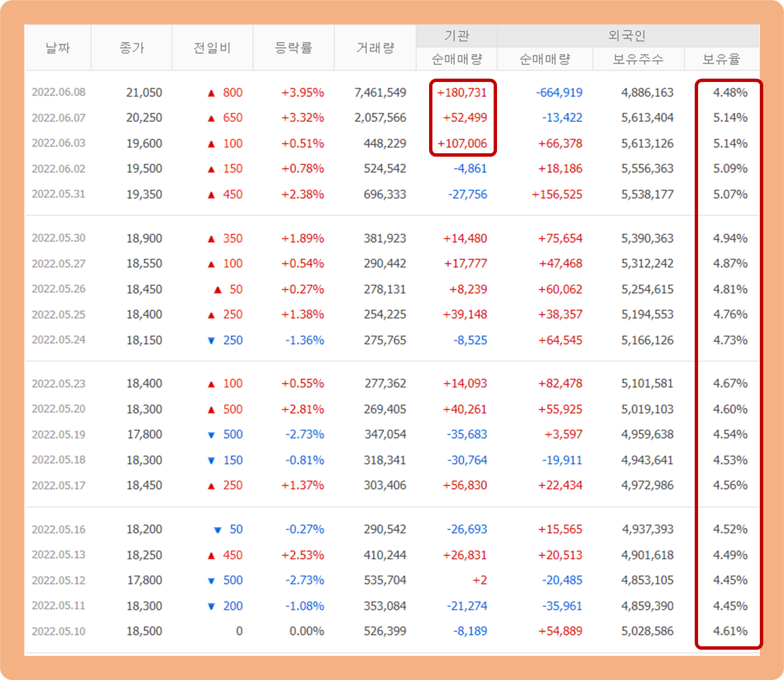Click the volume 448,229
This screenshot has width=784, height=680.
pos(385,143)
